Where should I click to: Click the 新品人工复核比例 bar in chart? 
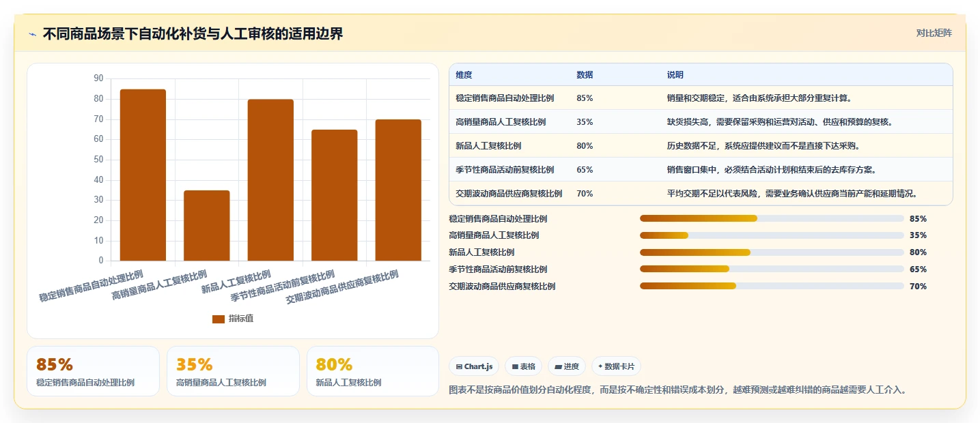[270, 180]
